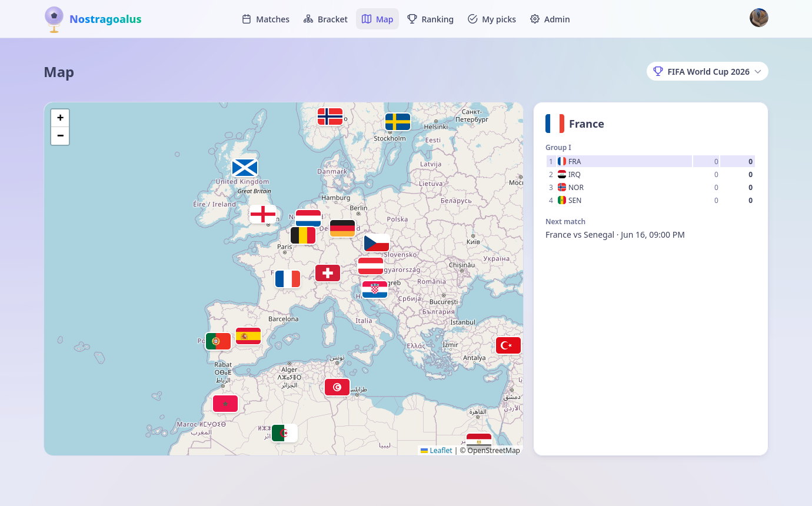Go to My picks tab
The image size is (812, 506).
point(492,19)
